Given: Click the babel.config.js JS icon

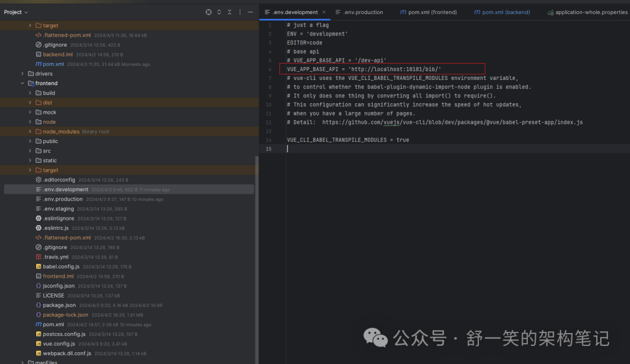Looking at the screenshot, I should [x=38, y=267].
